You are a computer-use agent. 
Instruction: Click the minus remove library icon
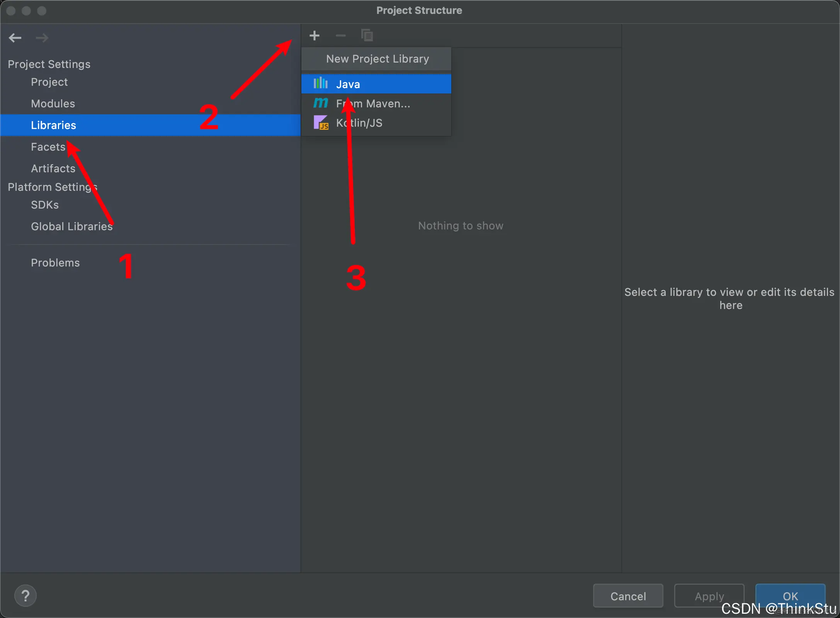coord(340,36)
